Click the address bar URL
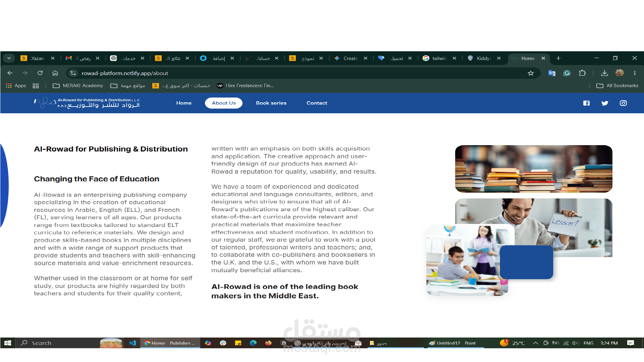The image size is (644, 362). (x=125, y=73)
